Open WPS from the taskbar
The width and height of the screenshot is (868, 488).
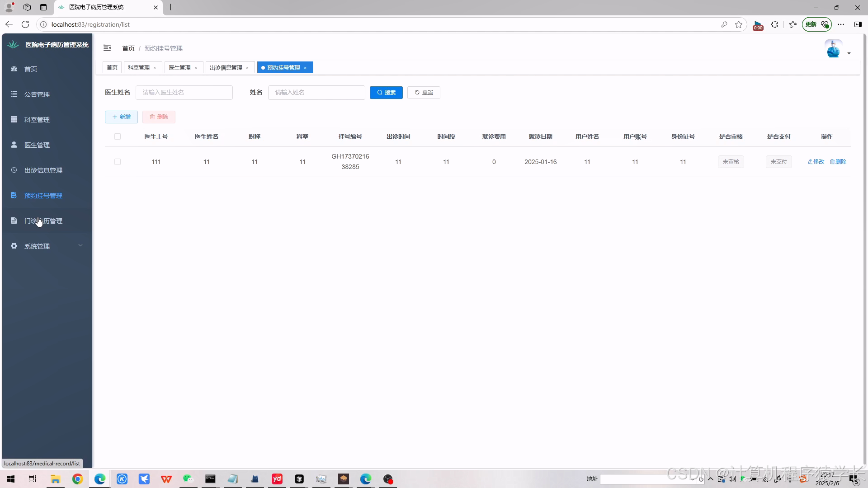(166, 479)
